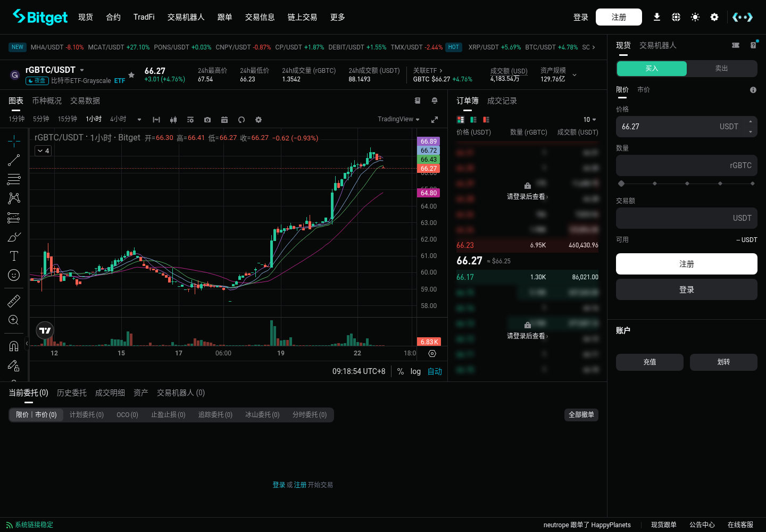
Task: Open TradingView chart source dropdown
Action: pos(398,119)
